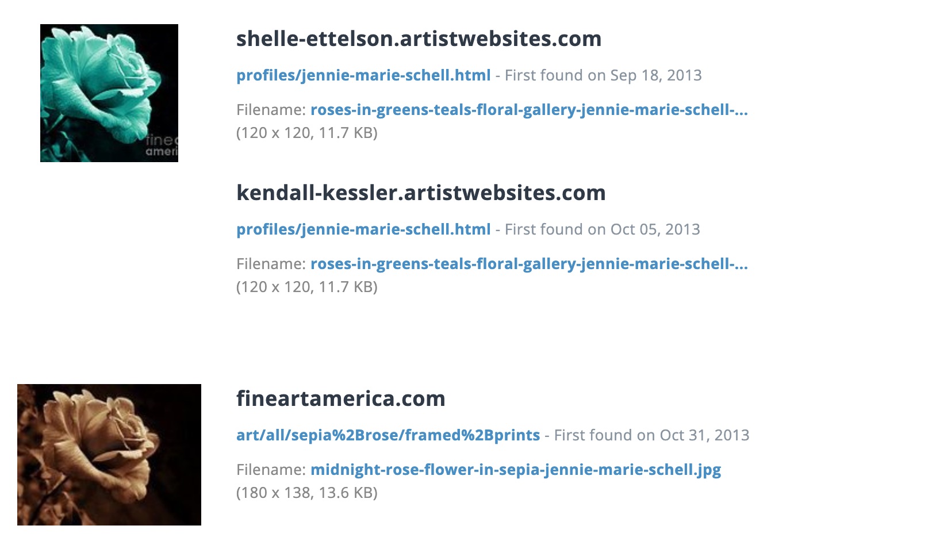The width and height of the screenshot is (936, 560).
Task: Click the '(180 x 138, 13.6 KB)' text
Action: [307, 493]
